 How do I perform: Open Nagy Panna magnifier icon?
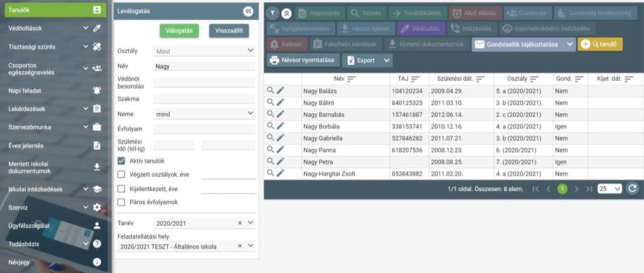coord(270,150)
